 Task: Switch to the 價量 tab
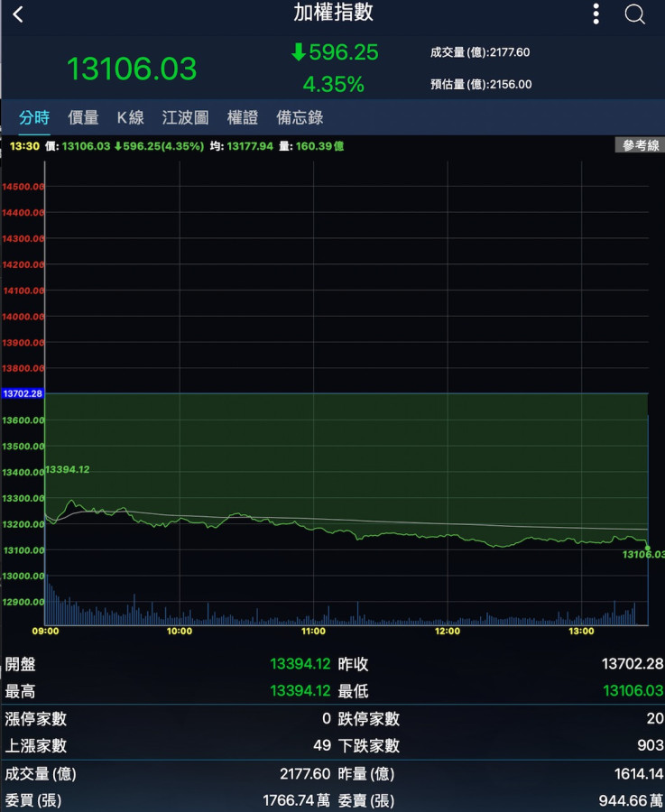[x=83, y=117]
